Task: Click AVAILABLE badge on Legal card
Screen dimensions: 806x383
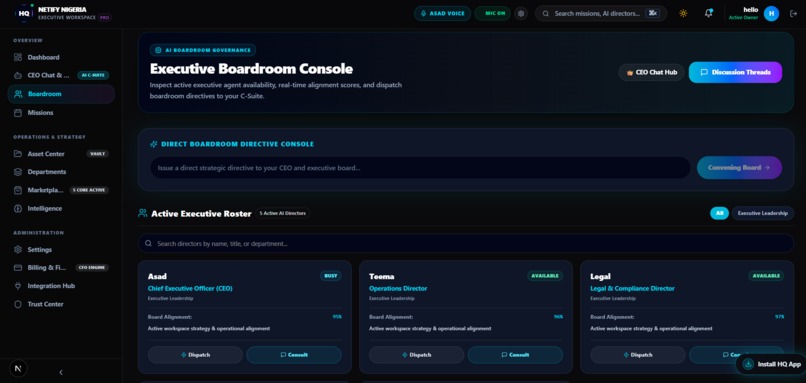Action: click(x=766, y=276)
